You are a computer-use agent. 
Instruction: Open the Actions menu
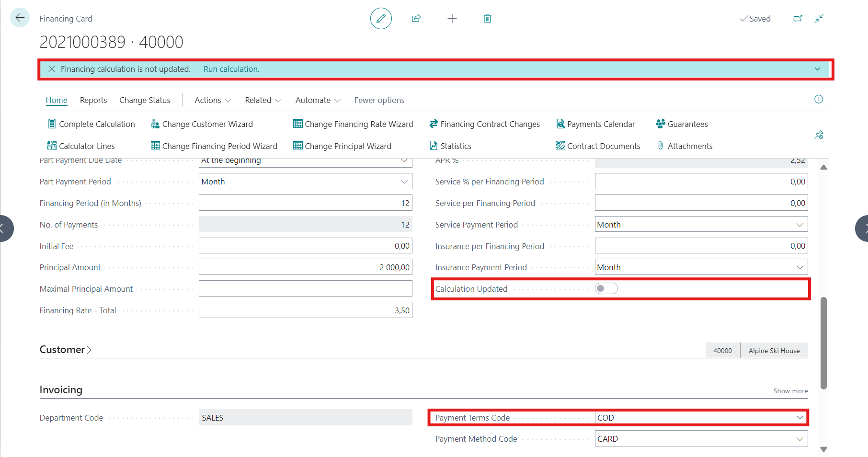point(212,100)
